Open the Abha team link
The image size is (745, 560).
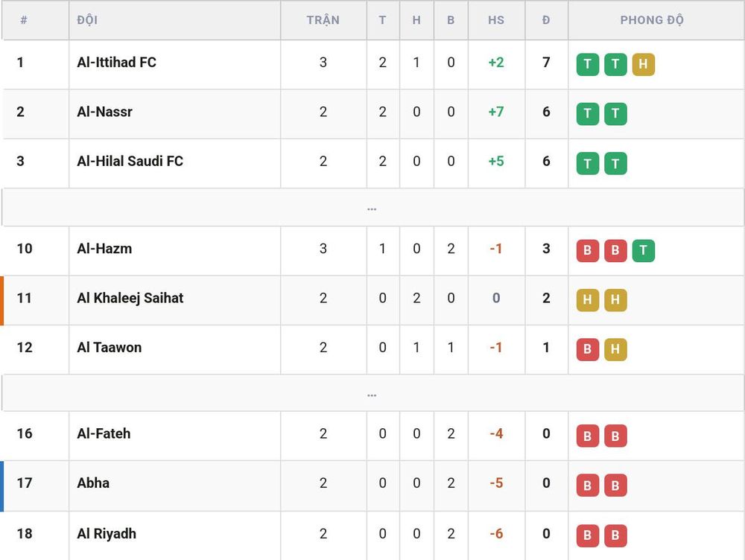coord(93,483)
